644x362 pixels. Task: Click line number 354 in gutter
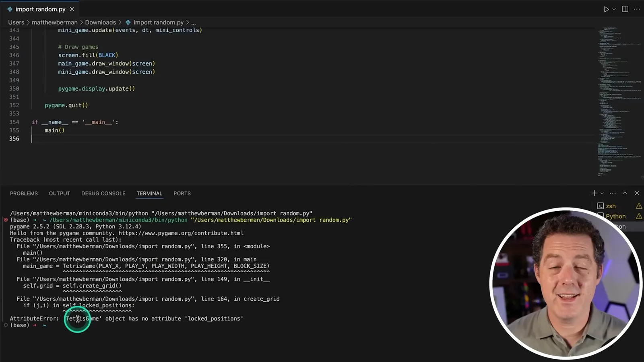[x=14, y=122]
